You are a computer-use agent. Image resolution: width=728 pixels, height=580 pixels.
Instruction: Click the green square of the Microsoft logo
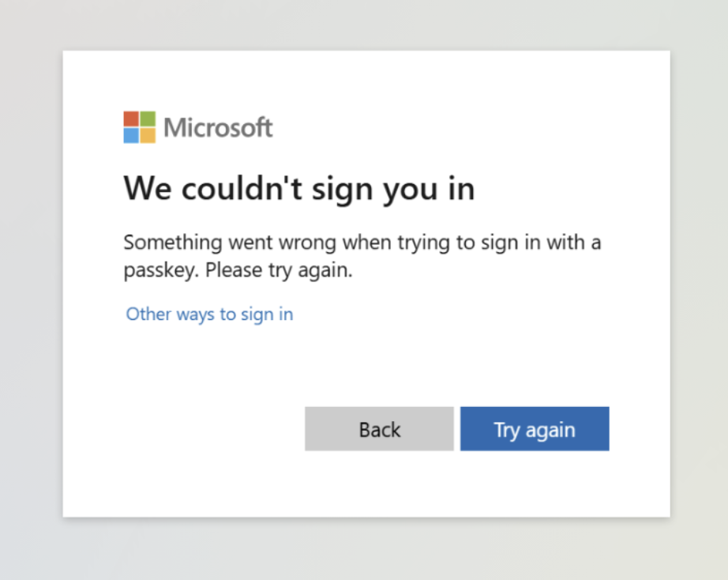pos(148,119)
